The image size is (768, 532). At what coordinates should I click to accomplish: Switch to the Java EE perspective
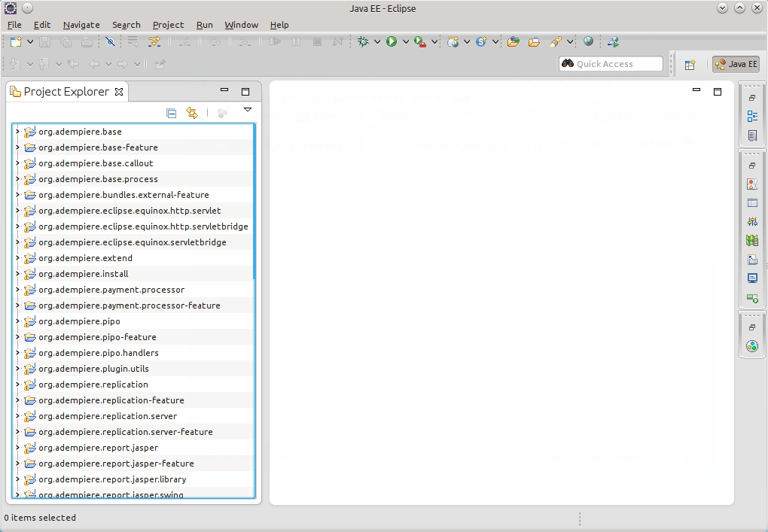[736, 65]
